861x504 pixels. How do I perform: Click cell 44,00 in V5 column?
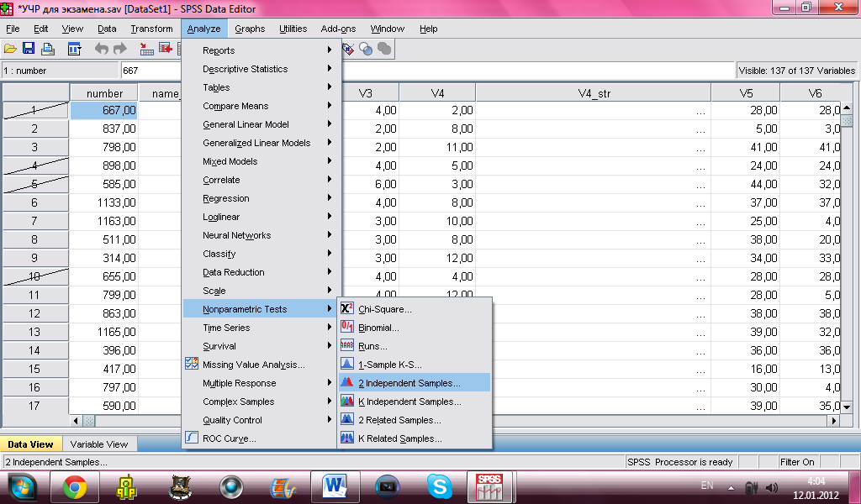pos(746,184)
